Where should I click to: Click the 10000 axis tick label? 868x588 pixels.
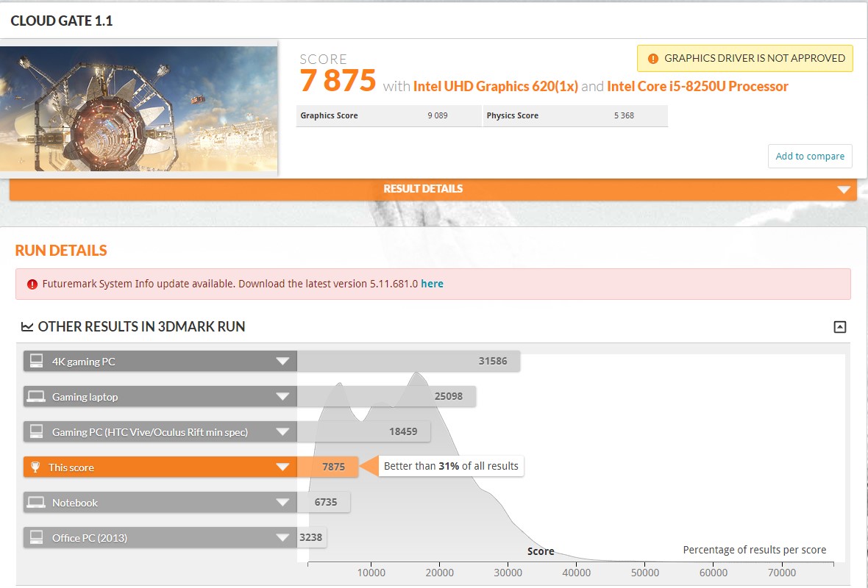pos(371,573)
